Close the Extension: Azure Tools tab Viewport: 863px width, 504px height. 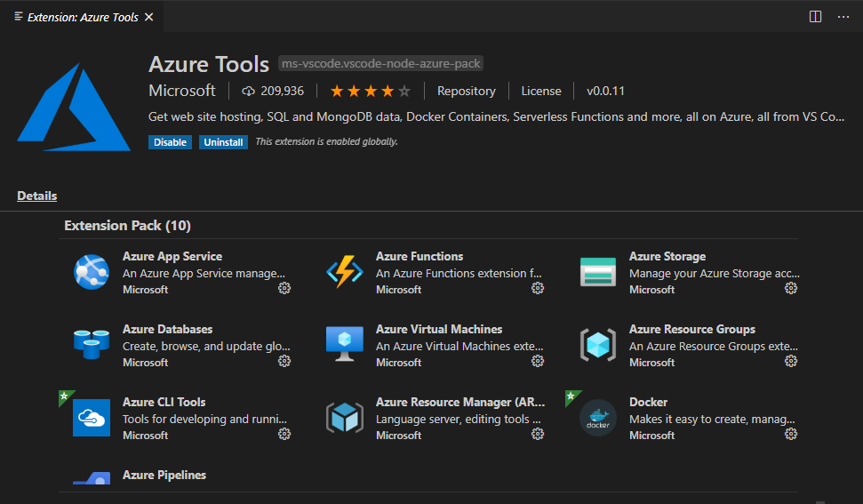tap(149, 17)
